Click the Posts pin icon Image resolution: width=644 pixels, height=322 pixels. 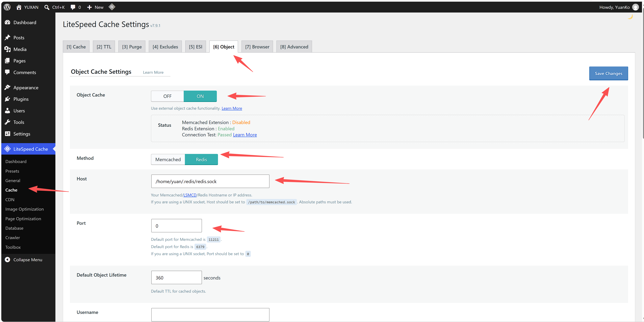(7, 37)
